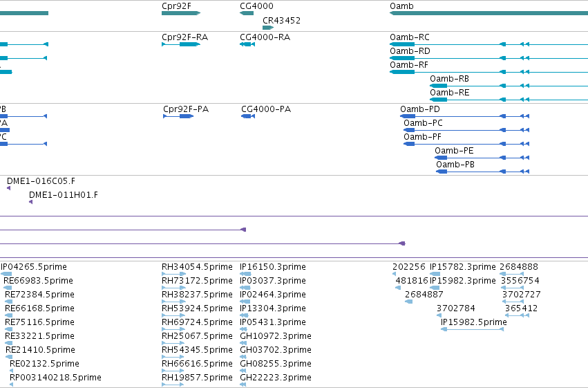Click the RH53924.5prime EST
The width and height of the screenshot is (588, 388).
point(173,315)
